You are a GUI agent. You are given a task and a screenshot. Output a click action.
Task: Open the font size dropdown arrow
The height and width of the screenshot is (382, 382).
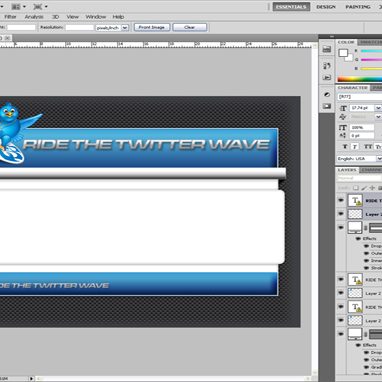click(x=378, y=108)
